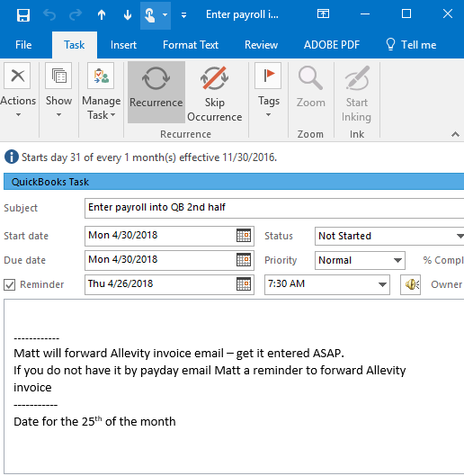Open the Reminder date calendar picker
Viewport: 464px width, 476px height.
(x=244, y=284)
